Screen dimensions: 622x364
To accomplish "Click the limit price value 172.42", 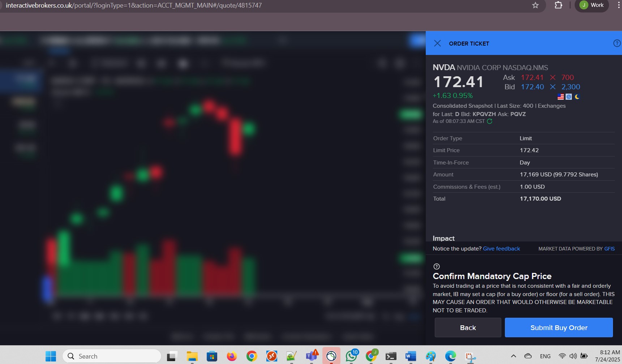I will (x=529, y=150).
